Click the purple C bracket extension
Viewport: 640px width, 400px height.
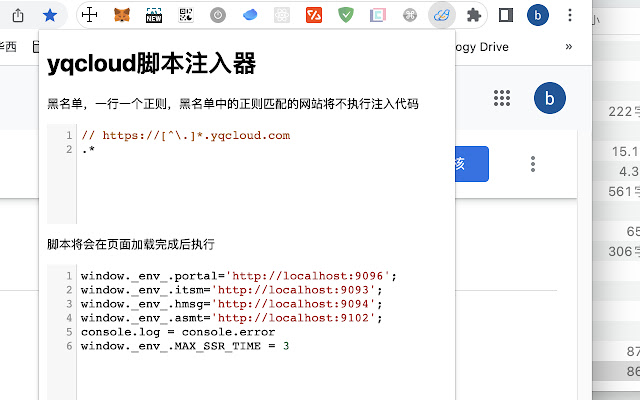pos(378,16)
